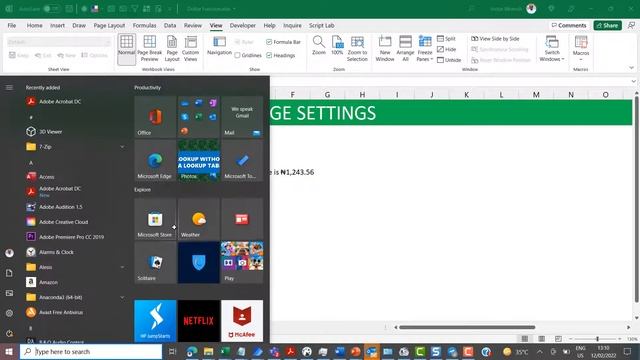Open the Photos tile
This screenshot has width=640, height=360.
pos(199,160)
